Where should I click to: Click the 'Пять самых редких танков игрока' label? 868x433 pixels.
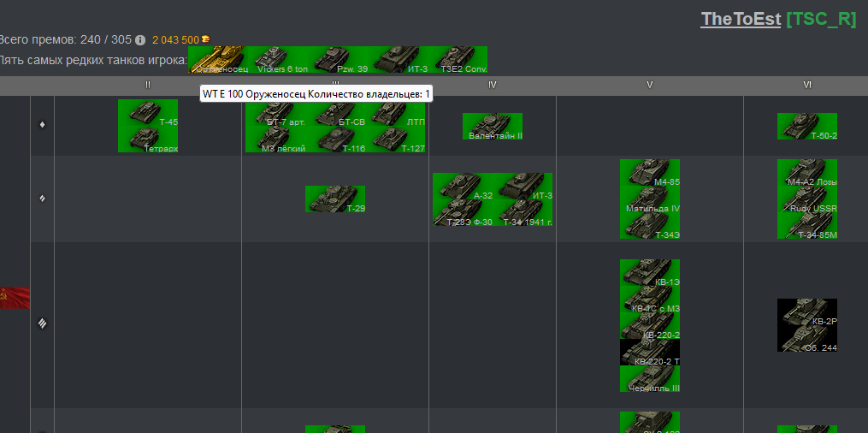[x=93, y=59]
